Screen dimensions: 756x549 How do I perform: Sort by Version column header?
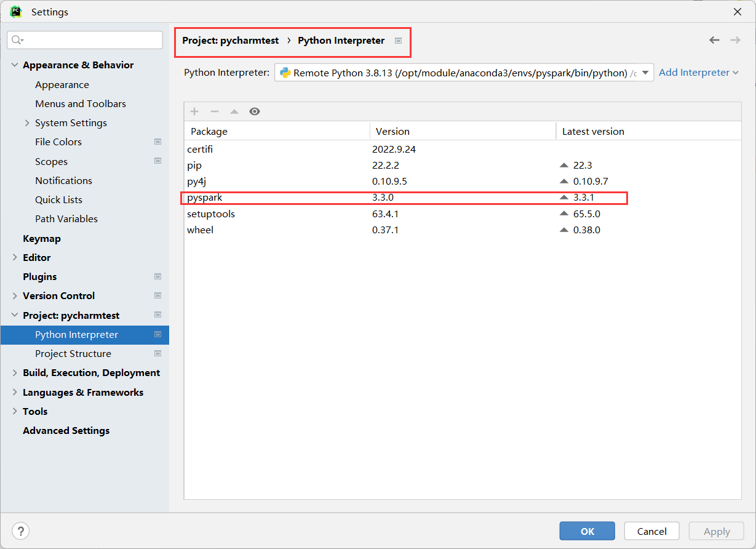pyautogui.click(x=463, y=131)
